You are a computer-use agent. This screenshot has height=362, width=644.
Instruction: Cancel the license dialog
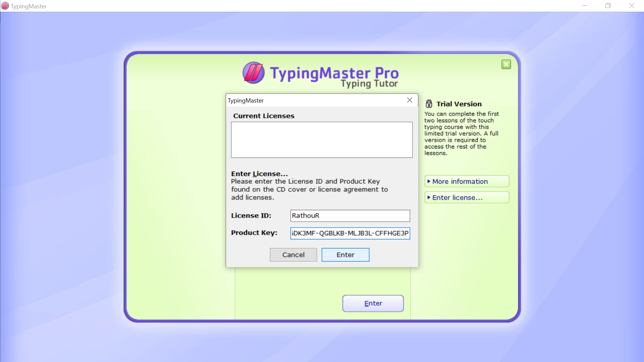(293, 255)
